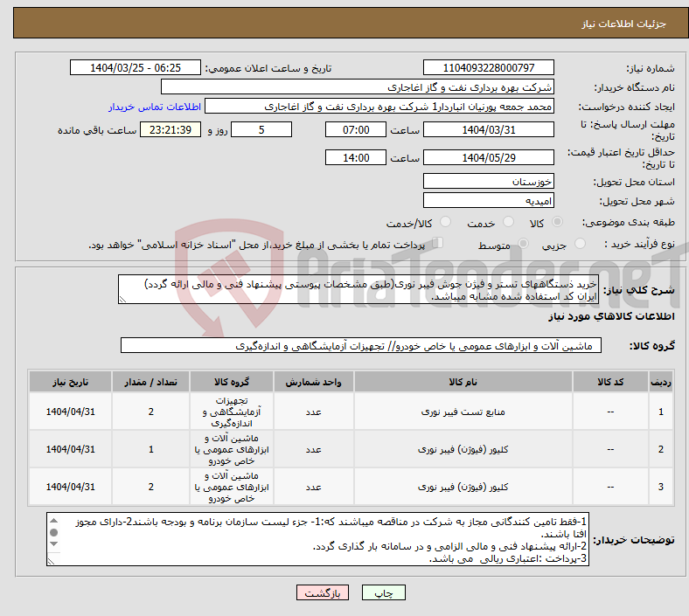Click the شماره نیاز field 1104093228000797
Viewport: 689px width, 616px height.
click(x=488, y=68)
